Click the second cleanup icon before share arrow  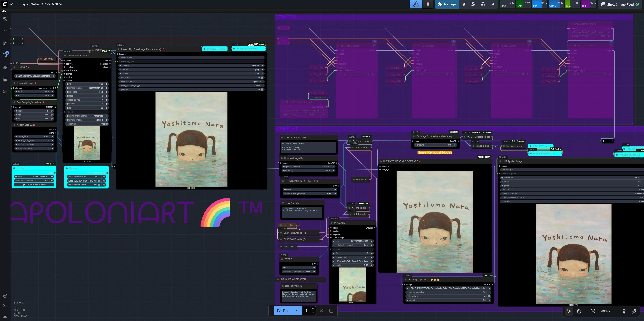click(483, 4)
